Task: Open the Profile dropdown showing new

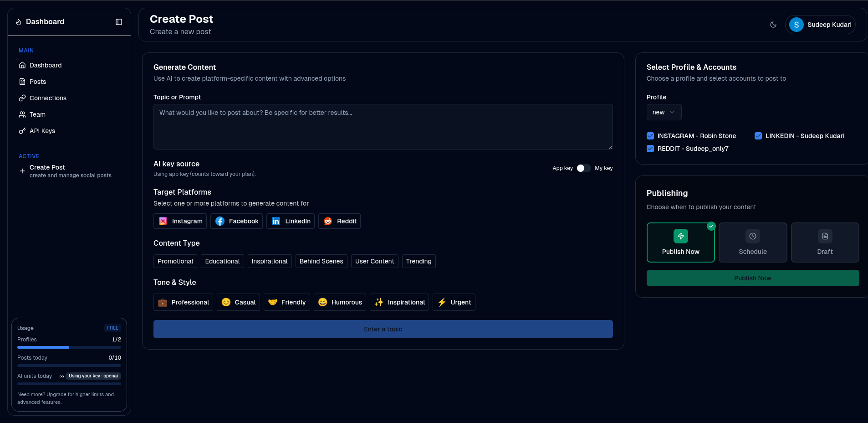Action: pyautogui.click(x=664, y=112)
